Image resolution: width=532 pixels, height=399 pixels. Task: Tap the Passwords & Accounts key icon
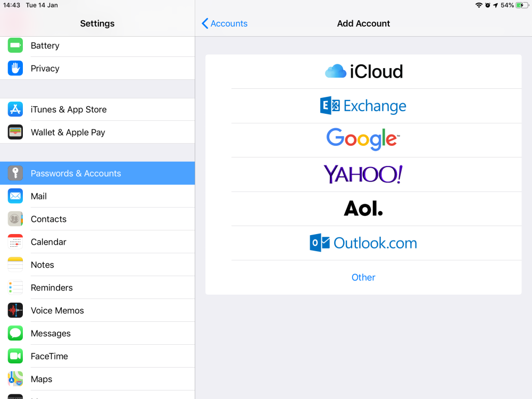pyautogui.click(x=15, y=173)
